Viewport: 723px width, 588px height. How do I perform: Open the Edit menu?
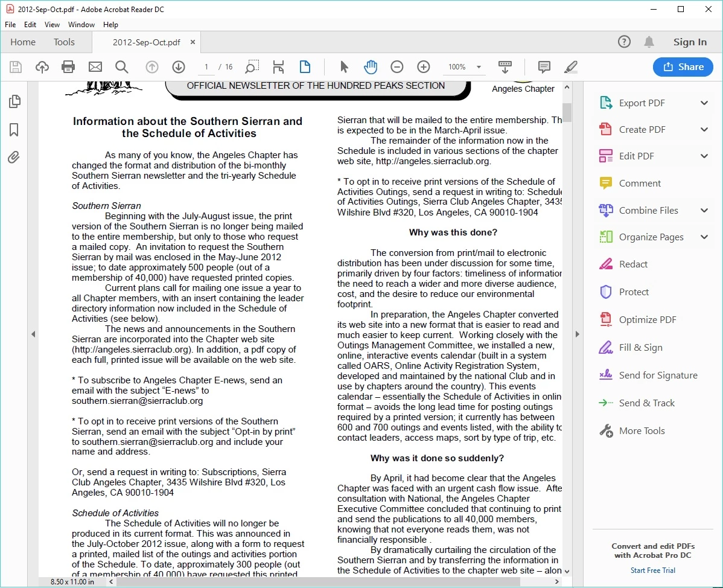pos(30,24)
